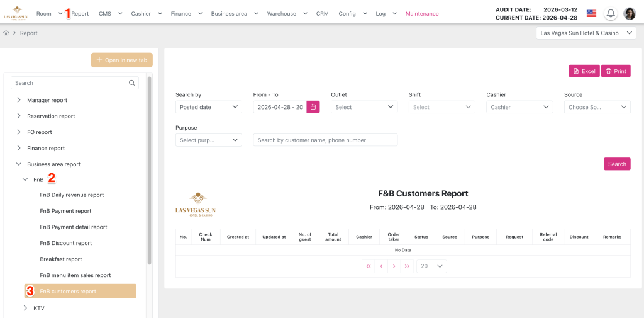Click the customer name search field
The width and height of the screenshot is (644, 318).
point(325,140)
